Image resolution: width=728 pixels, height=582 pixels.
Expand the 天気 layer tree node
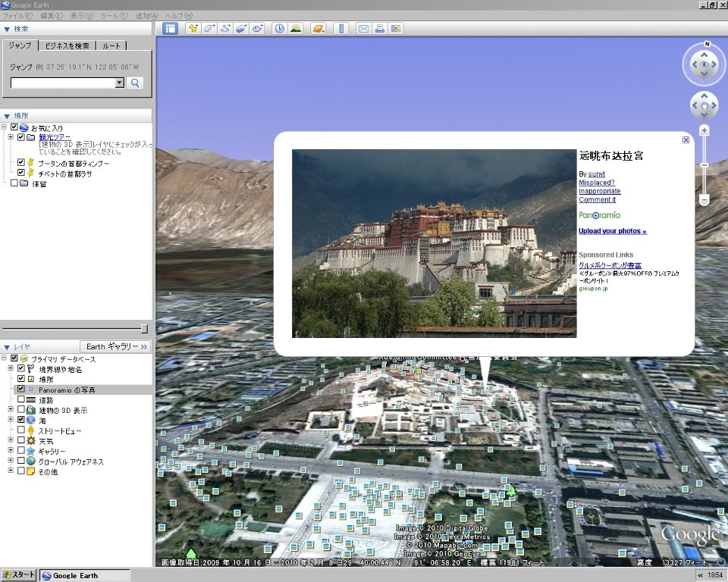tap(11, 440)
